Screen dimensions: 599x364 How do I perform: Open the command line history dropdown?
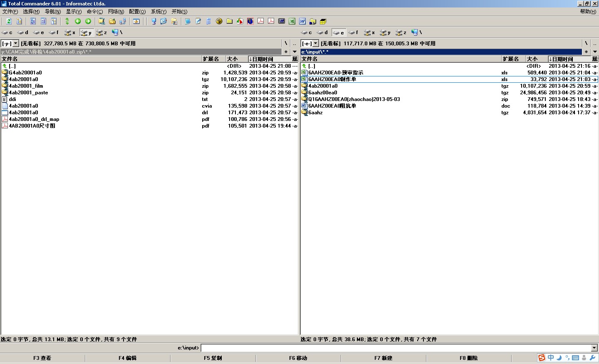(594, 348)
